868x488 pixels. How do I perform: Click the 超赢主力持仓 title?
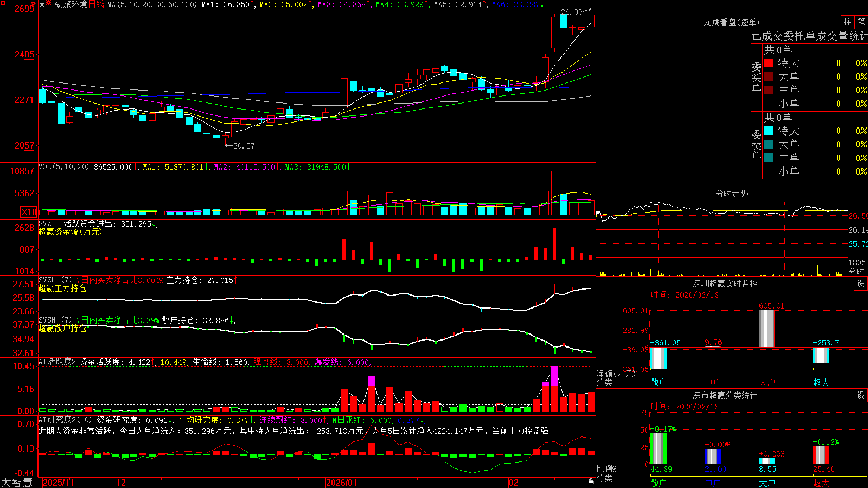point(62,288)
